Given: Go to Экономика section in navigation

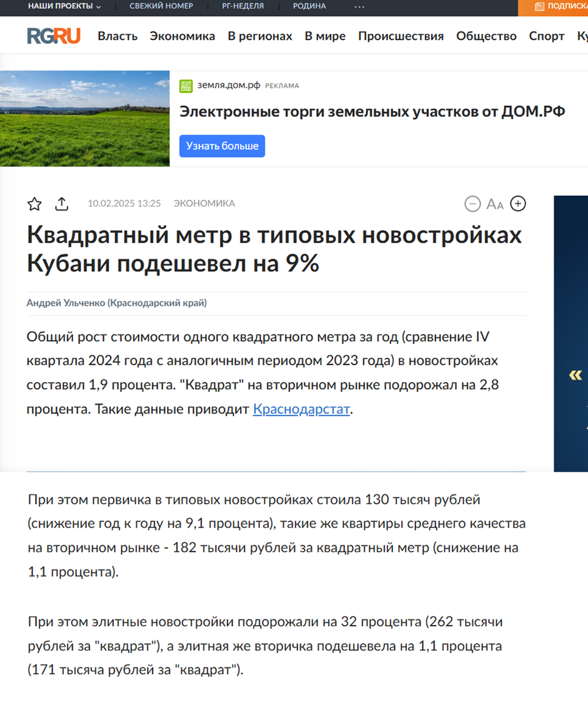Looking at the screenshot, I should point(182,36).
